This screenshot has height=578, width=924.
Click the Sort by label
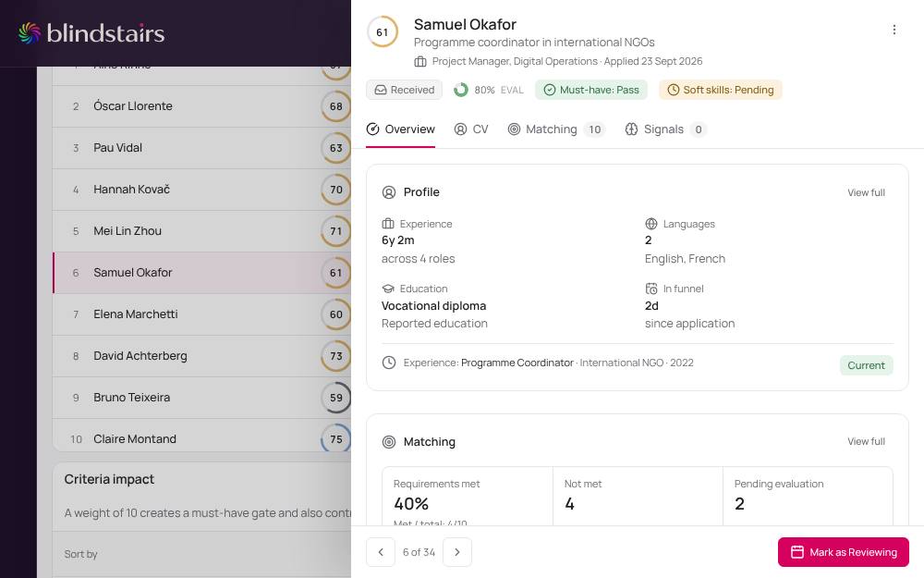click(80, 554)
